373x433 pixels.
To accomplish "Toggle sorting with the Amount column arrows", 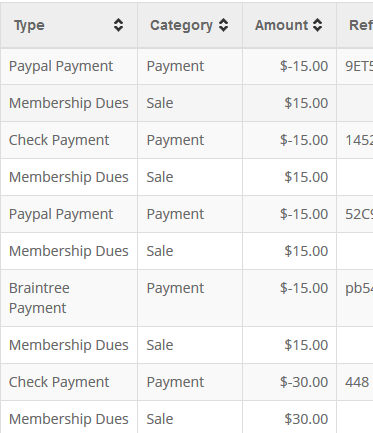I will tap(318, 25).
